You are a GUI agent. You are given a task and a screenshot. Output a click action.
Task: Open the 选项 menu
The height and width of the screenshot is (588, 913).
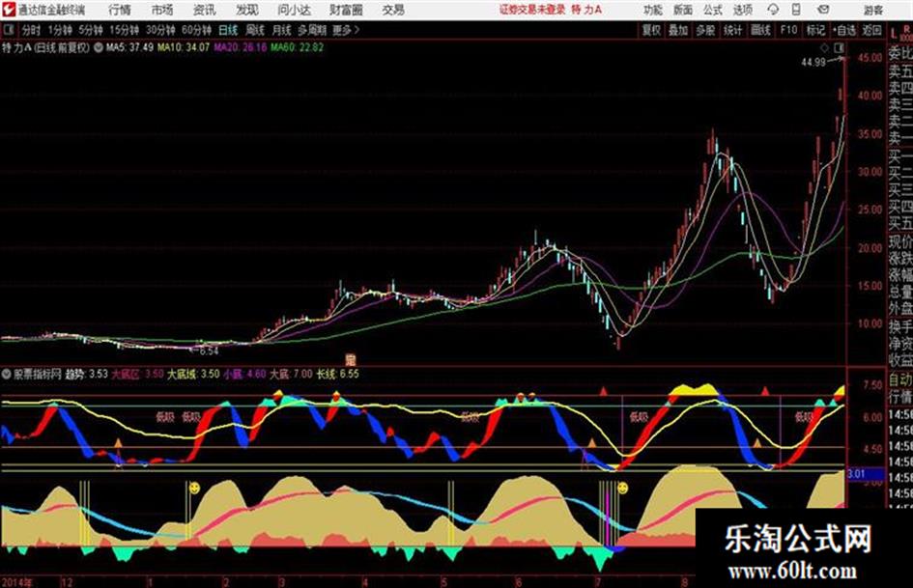742,10
